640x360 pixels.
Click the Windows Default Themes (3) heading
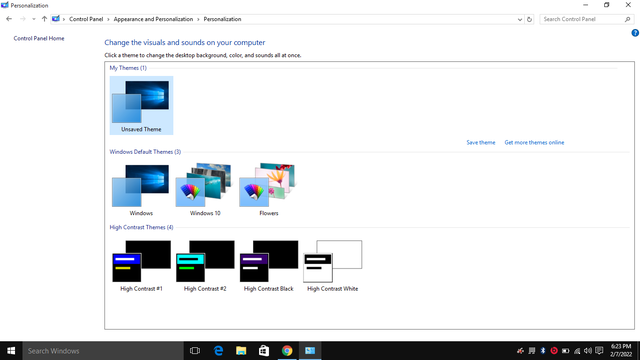[145, 152]
